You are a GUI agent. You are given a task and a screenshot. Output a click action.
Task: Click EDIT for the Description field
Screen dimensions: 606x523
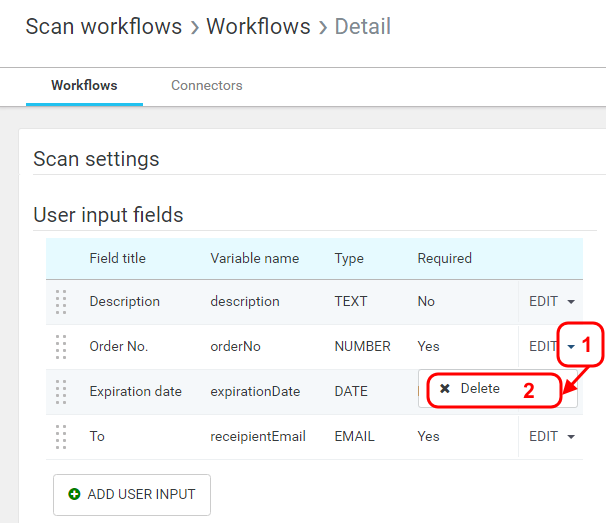click(543, 301)
